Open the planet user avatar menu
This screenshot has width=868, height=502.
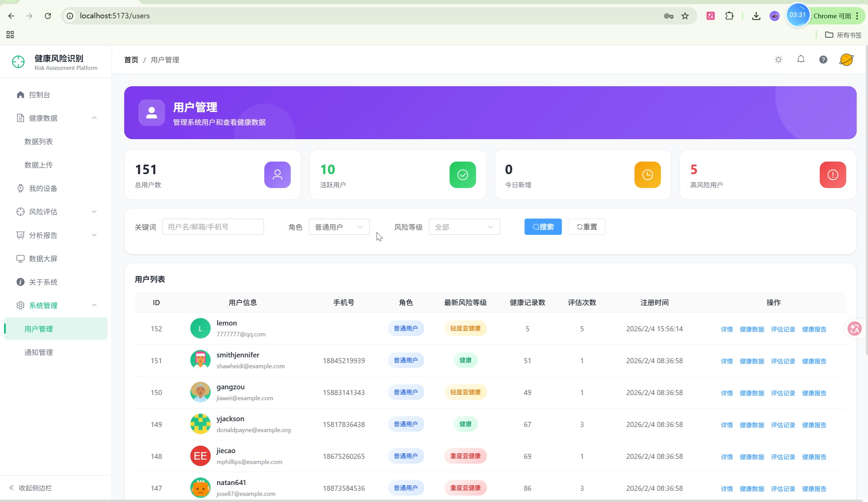pos(846,60)
